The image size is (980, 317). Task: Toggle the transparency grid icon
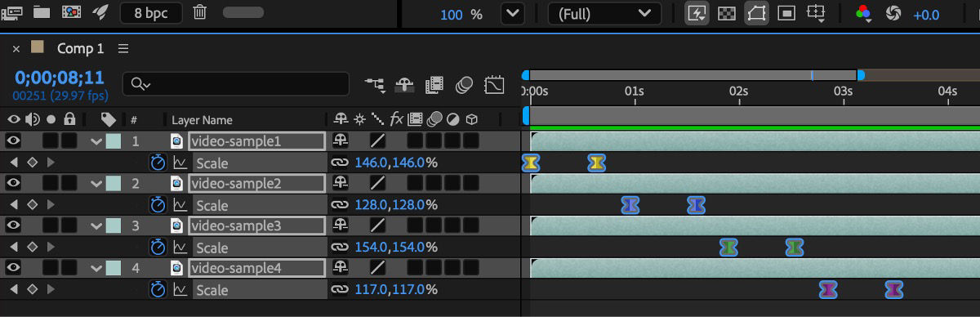(x=725, y=13)
